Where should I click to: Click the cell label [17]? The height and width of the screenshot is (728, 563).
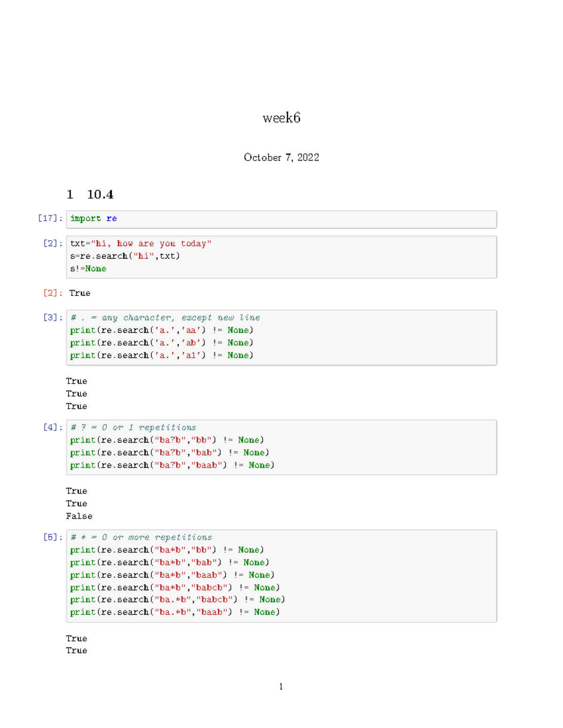pyautogui.click(x=50, y=218)
